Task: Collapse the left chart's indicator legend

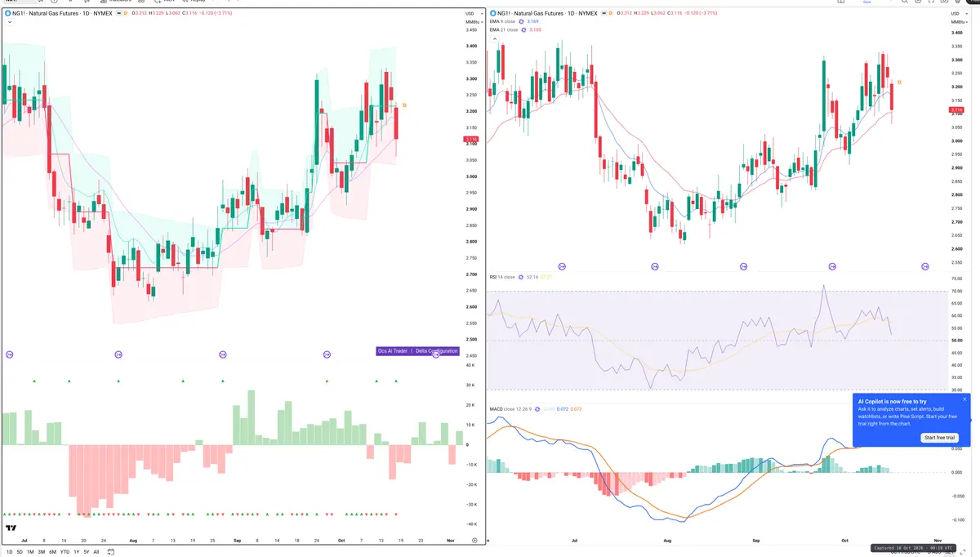Action: click(x=8, y=23)
